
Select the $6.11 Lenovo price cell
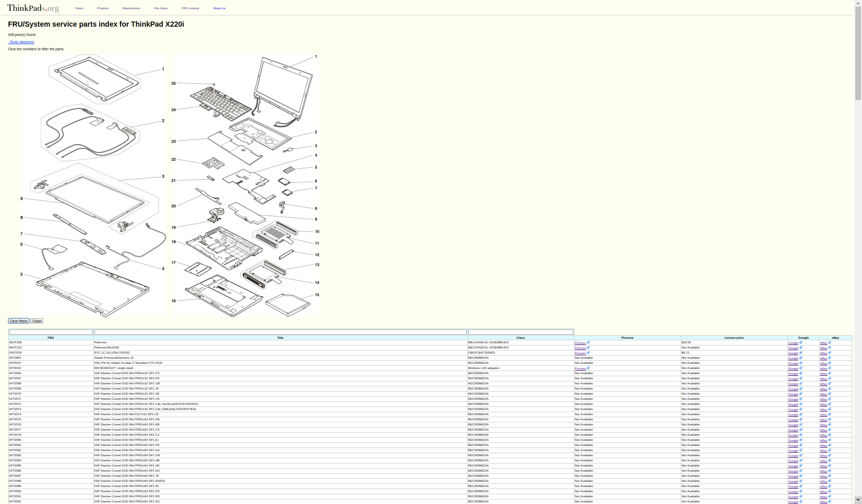click(x=734, y=353)
